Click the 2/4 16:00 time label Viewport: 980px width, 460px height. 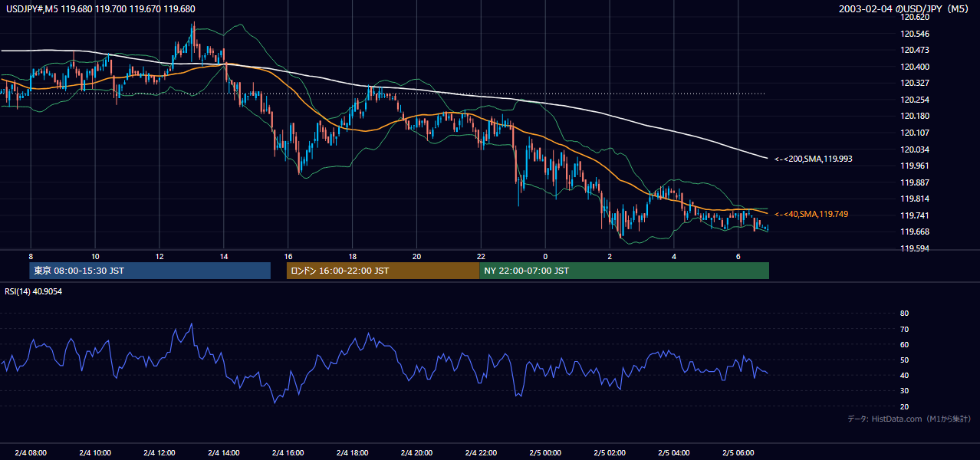click(288, 452)
